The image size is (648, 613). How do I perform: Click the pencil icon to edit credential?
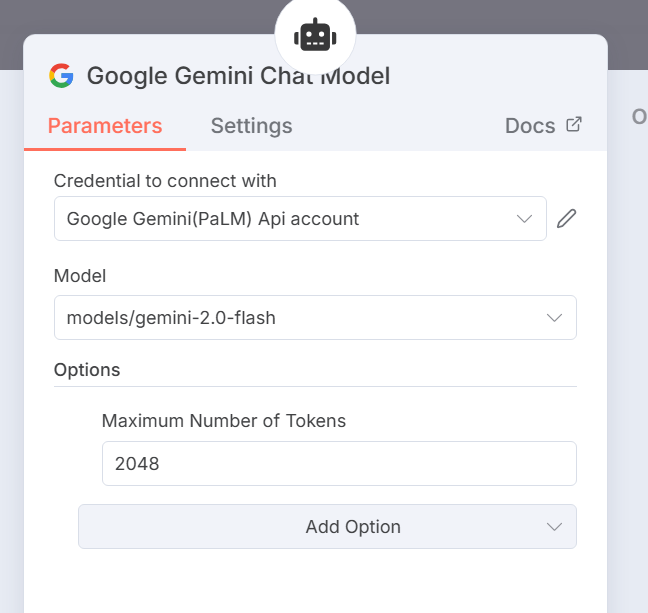[x=567, y=219]
